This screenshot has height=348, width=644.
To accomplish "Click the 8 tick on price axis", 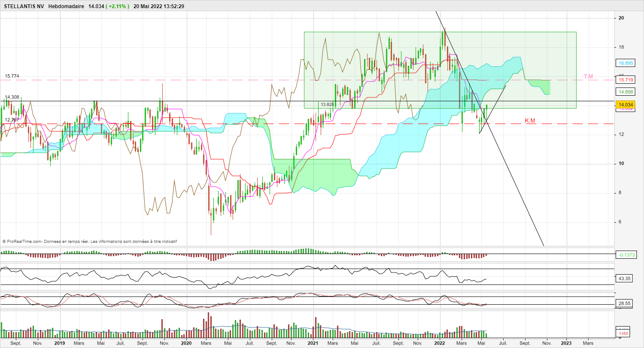I will pos(621,193).
